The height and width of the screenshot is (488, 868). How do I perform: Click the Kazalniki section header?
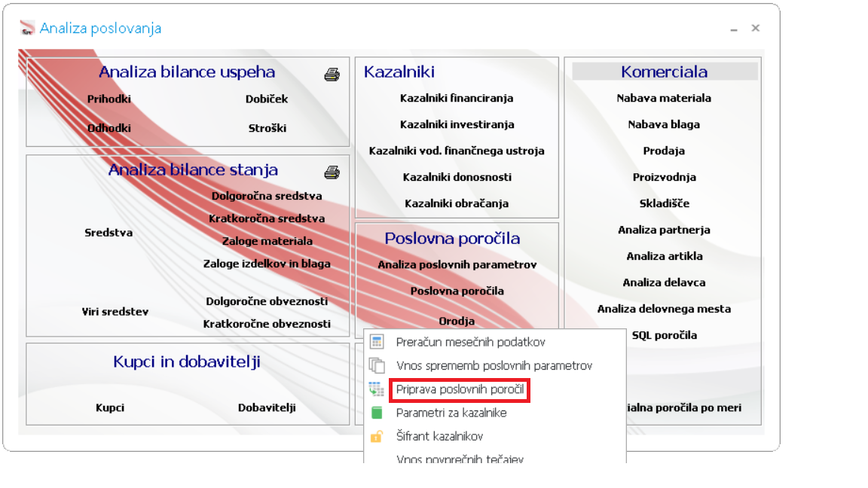[399, 72]
